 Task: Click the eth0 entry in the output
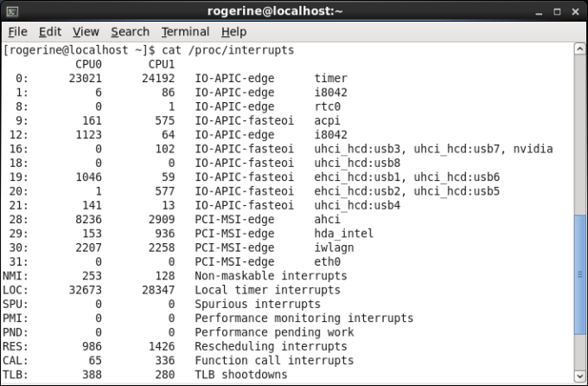pos(329,261)
